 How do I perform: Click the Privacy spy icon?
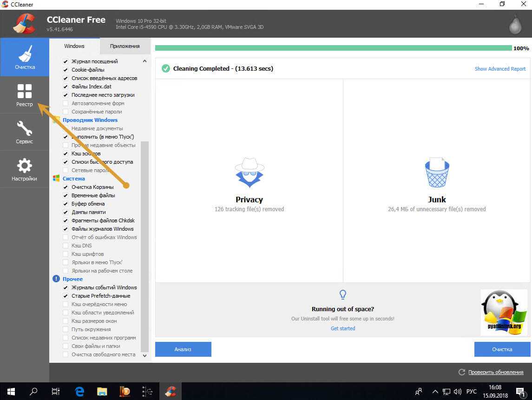point(249,173)
